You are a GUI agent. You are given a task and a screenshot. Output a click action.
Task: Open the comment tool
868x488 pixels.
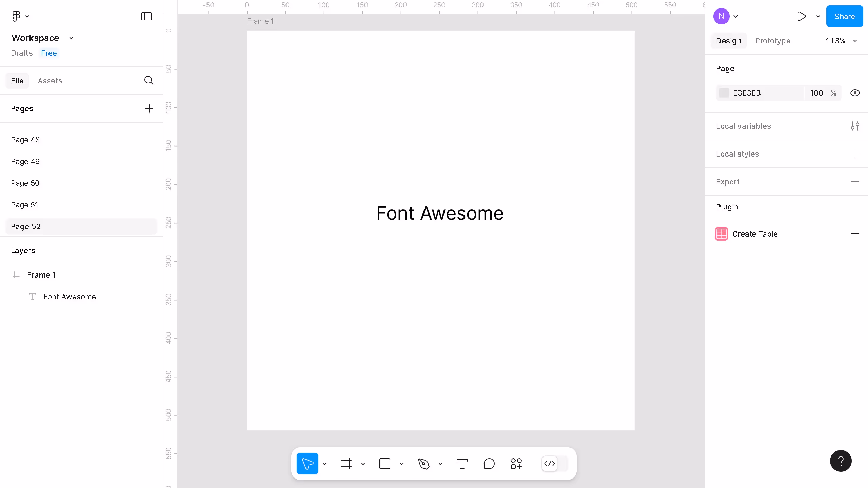pyautogui.click(x=489, y=464)
